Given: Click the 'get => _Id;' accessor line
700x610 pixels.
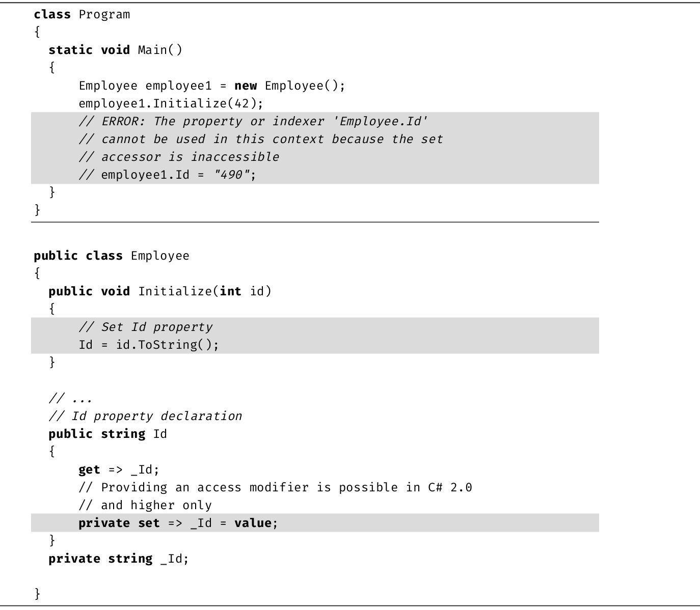Looking at the screenshot, I should [x=119, y=469].
